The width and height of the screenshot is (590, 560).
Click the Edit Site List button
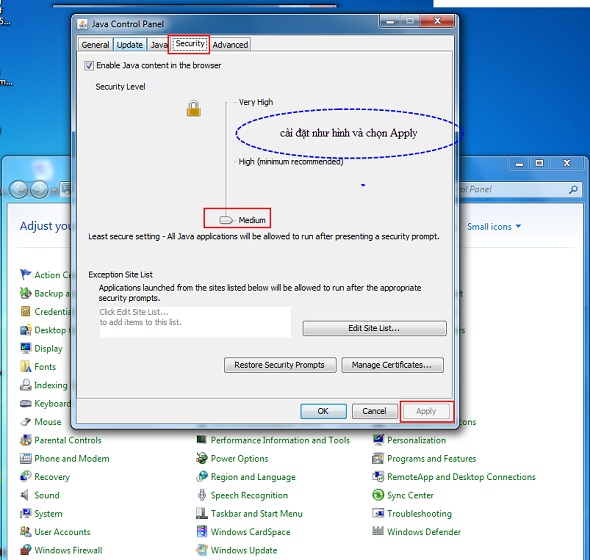(x=374, y=328)
